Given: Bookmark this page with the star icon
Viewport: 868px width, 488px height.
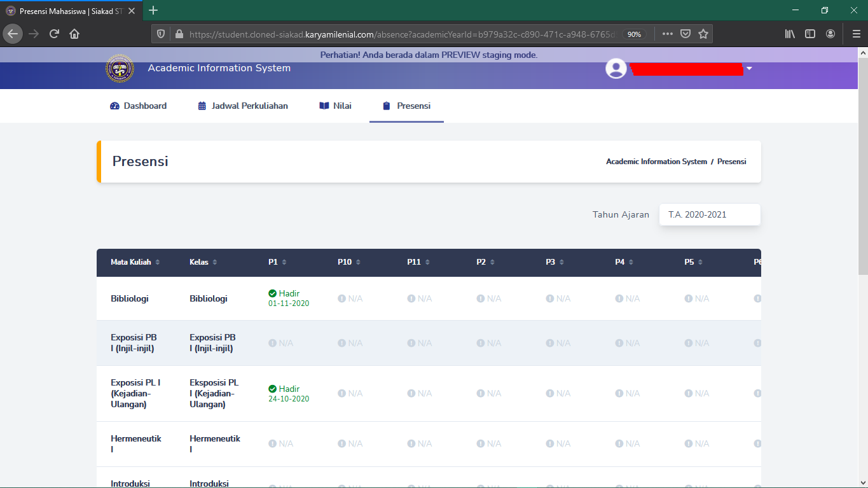Looking at the screenshot, I should [x=703, y=34].
